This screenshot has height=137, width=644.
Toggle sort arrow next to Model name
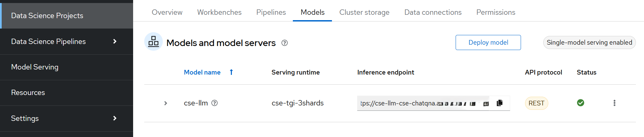point(231,72)
